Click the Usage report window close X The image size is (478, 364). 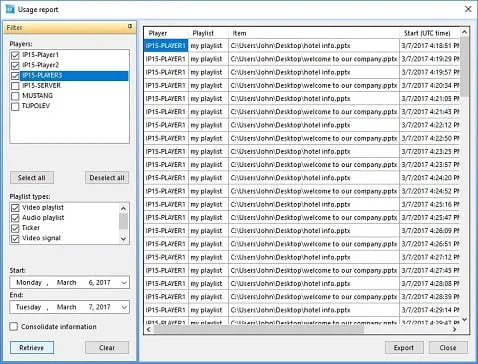[x=468, y=9]
